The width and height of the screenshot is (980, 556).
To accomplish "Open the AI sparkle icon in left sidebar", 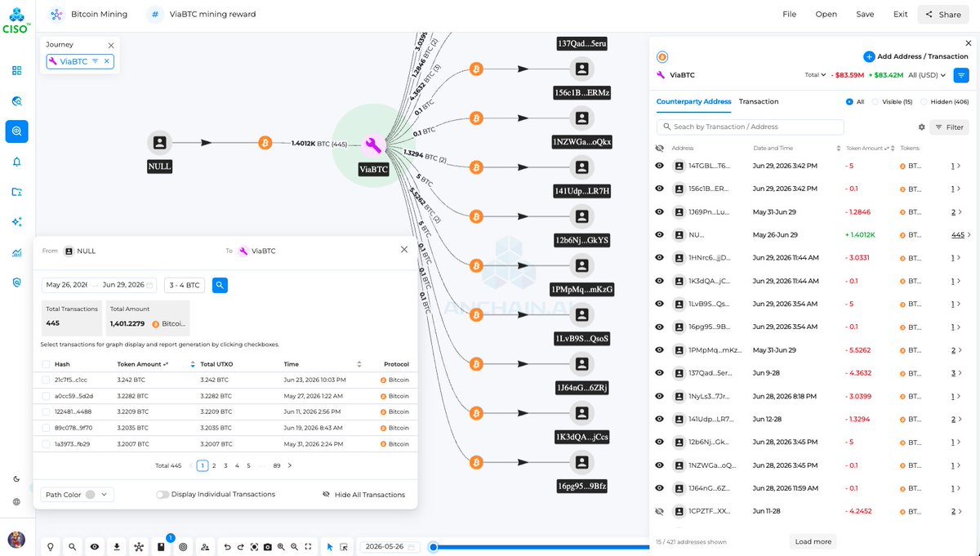I will pyautogui.click(x=17, y=222).
